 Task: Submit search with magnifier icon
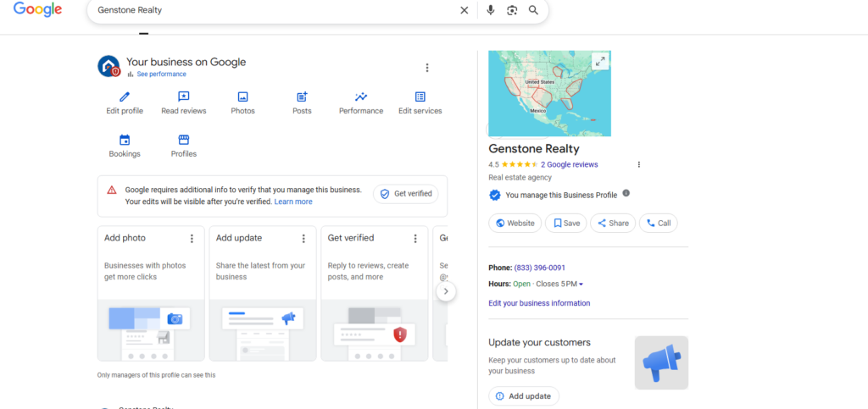(533, 10)
